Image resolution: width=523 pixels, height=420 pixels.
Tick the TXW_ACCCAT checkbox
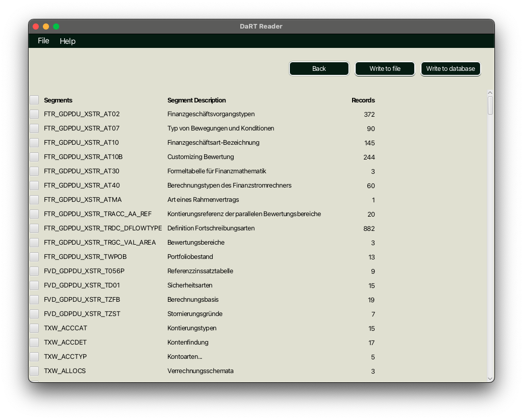(34, 328)
